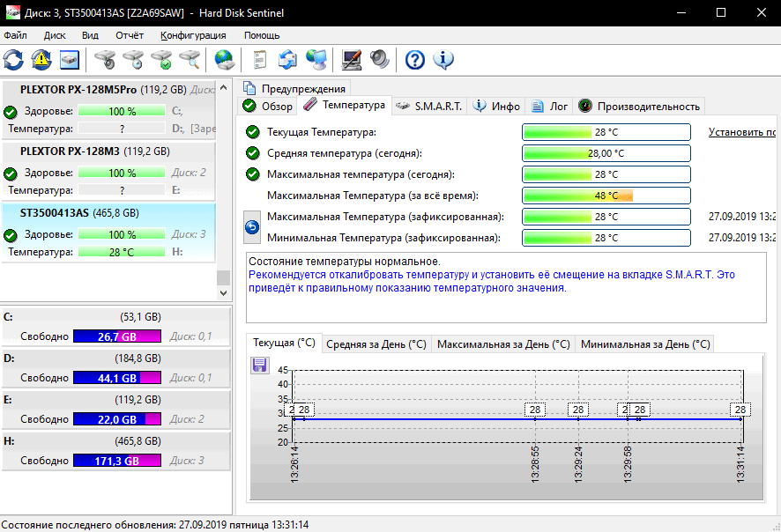Screen dimensions: 781x532
Task: Click health check icon of PLEXTOR PX-128M5Pro
Action: (11, 112)
